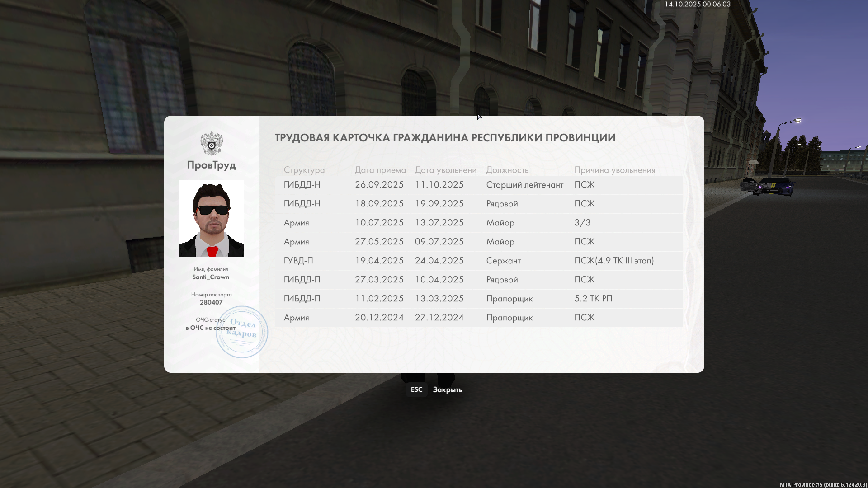Click the Santi_Crown name text
Image resolution: width=868 pixels, height=488 pixels.
tap(211, 277)
